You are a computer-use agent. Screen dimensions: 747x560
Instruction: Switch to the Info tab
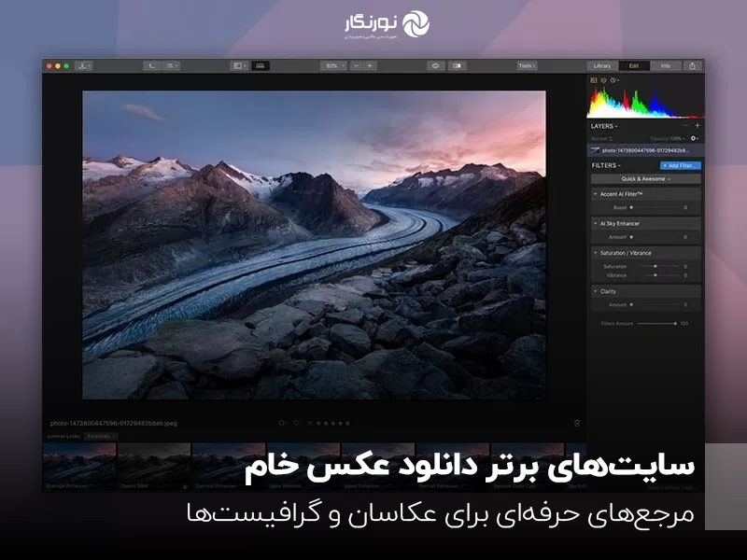(665, 65)
